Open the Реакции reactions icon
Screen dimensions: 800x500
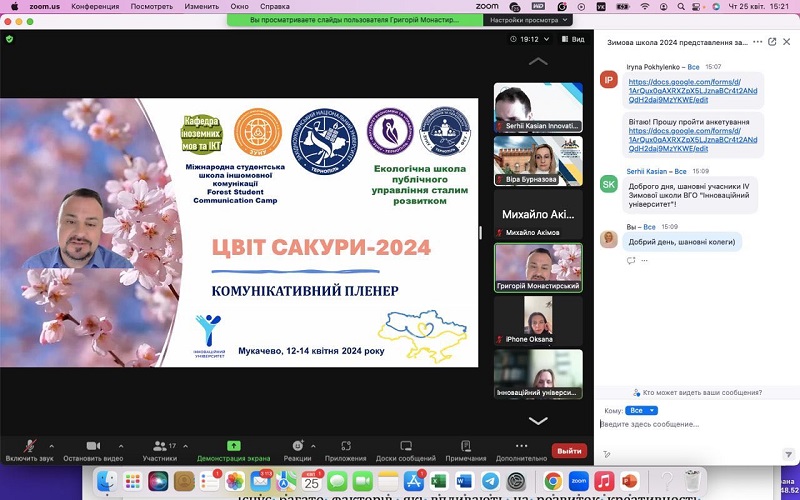297,446
